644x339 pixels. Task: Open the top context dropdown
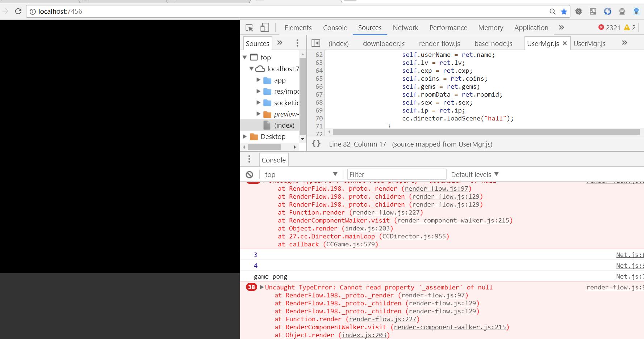point(301,174)
